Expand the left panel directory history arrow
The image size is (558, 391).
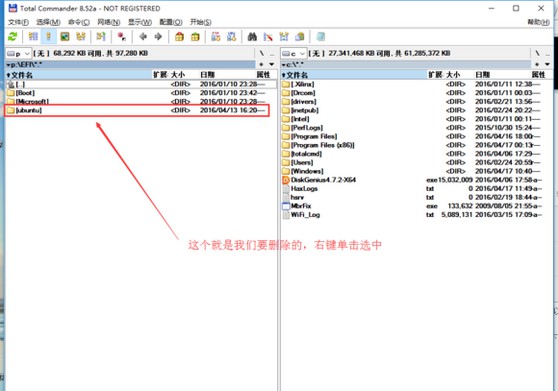coord(272,64)
